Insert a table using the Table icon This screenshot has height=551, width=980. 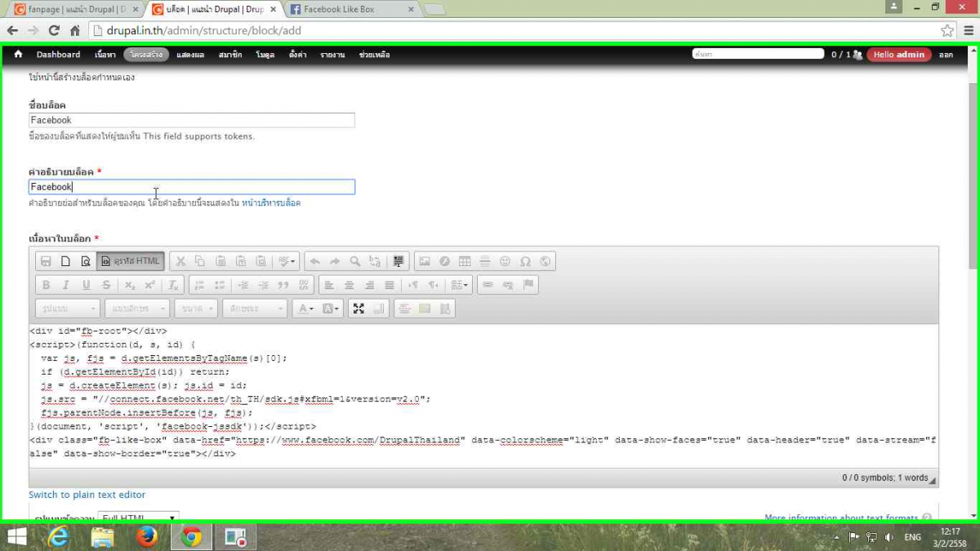(465, 261)
